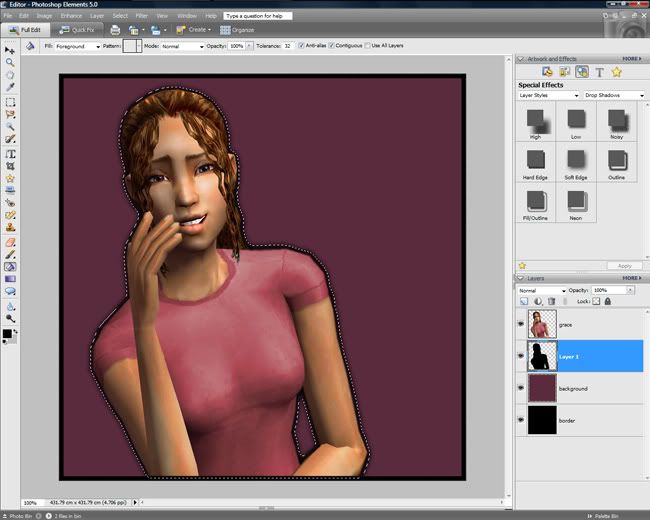Select the Sponge tool
This screenshot has width=650, height=520.
10,318
